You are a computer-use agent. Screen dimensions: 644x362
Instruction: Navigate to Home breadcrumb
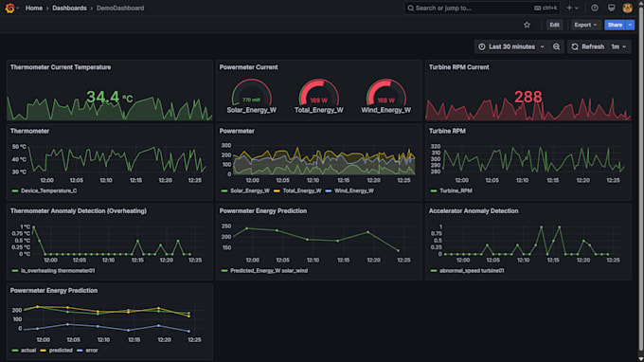34,8
